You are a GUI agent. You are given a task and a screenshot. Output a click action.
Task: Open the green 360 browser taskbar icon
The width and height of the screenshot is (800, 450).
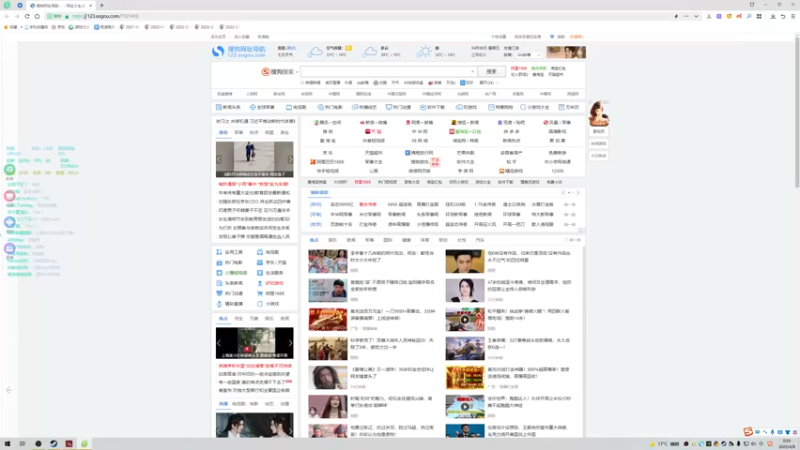84,444
